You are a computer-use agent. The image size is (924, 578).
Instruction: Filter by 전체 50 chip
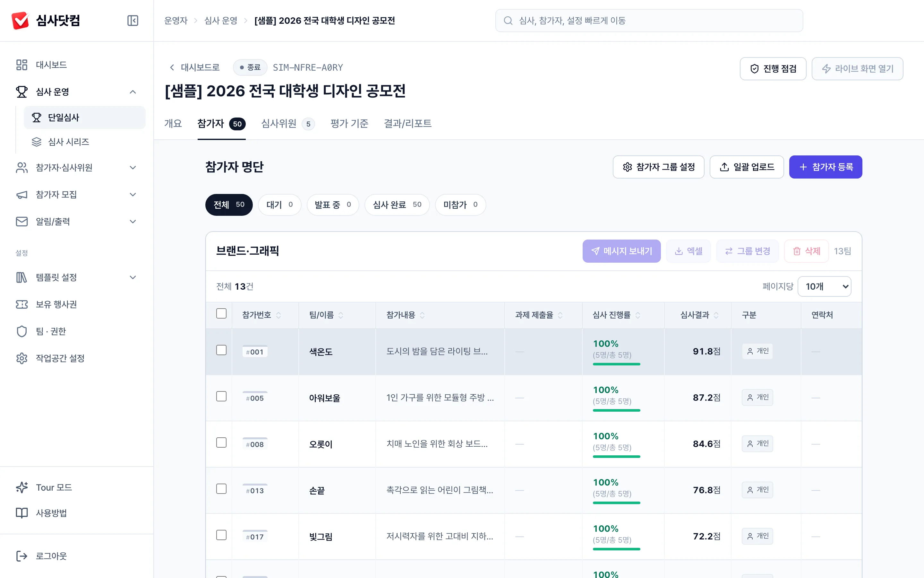tap(229, 205)
